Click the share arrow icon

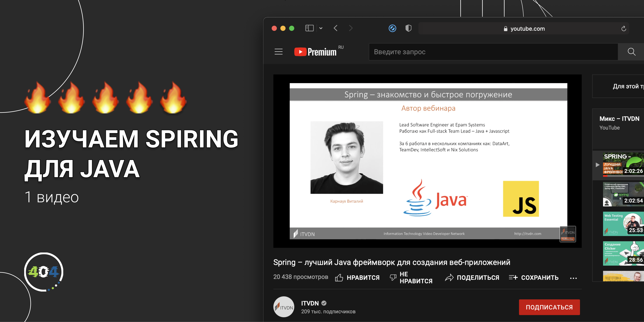click(449, 277)
